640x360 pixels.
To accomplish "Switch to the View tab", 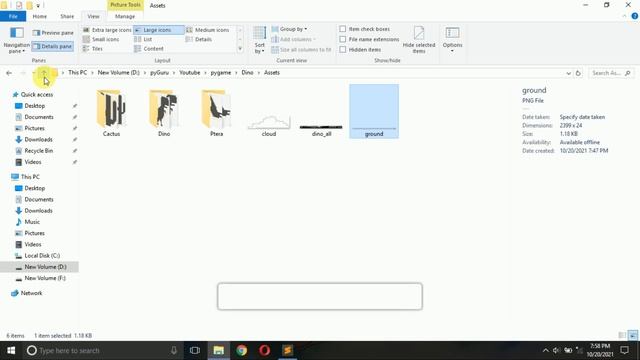I will (x=93, y=16).
